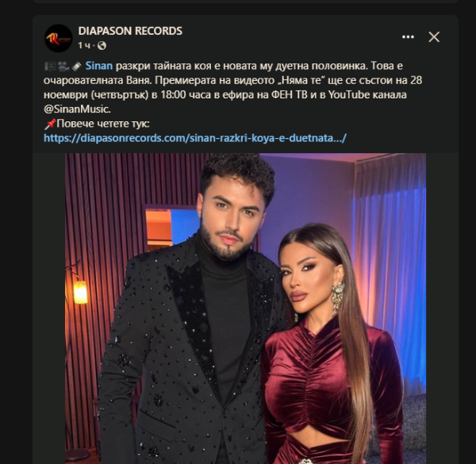Open the three-dot post options menu
Image resolution: width=476 pixels, height=464 pixels.
(408, 37)
